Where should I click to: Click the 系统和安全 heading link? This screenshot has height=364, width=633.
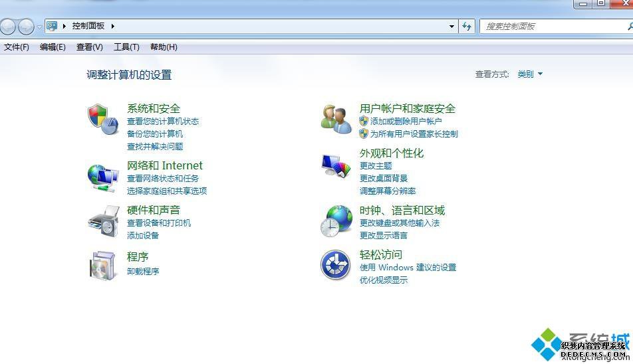[154, 108]
